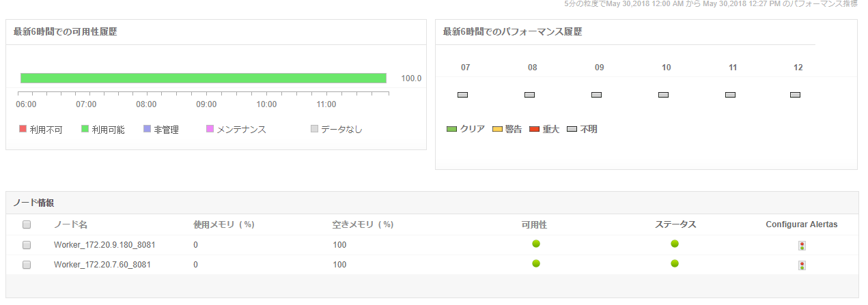
Task: Click performance status marker at hour 07
Action: tap(462, 95)
